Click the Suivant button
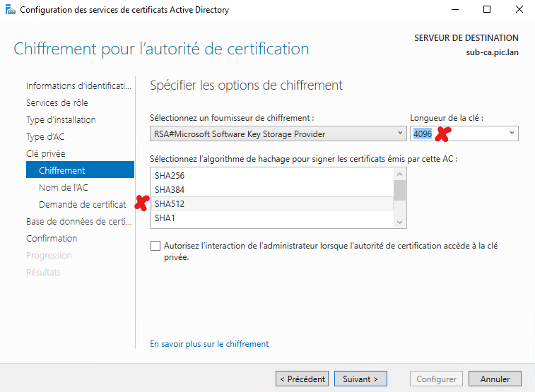 pos(360,379)
